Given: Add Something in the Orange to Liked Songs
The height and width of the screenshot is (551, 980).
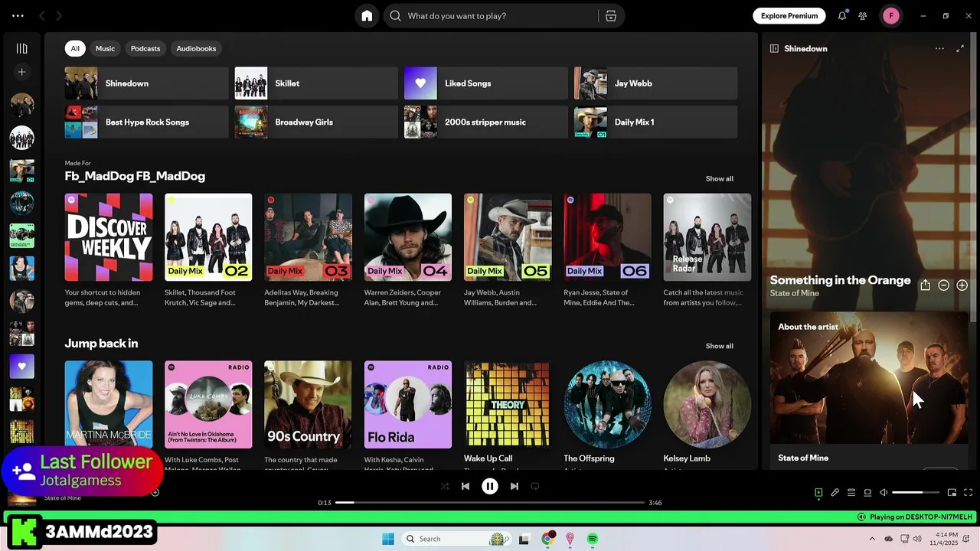Looking at the screenshot, I should (962, 285).
